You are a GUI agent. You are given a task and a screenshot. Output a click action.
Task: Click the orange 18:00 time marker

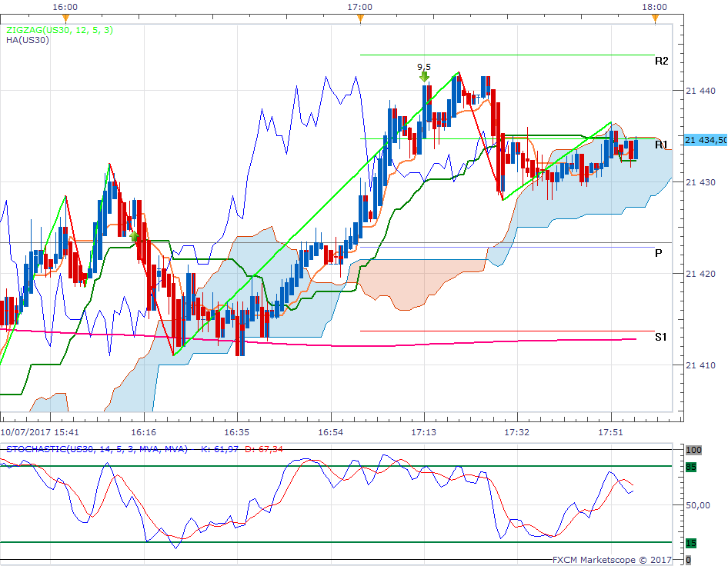(x=655, y=18)
